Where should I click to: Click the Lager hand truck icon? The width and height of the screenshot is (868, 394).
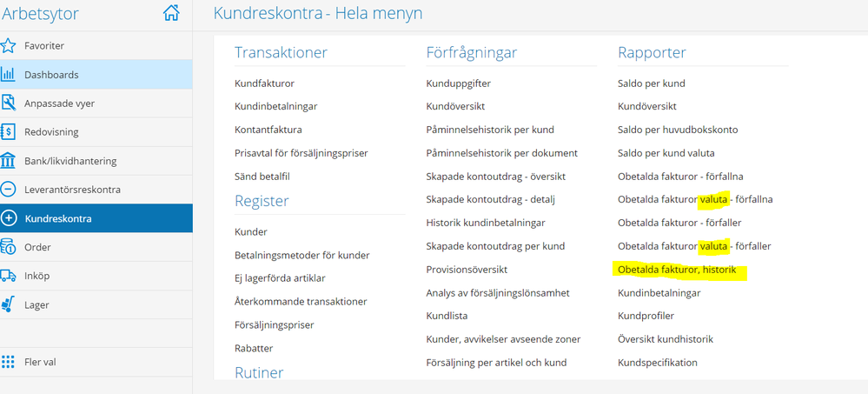pyautogui.click(x=8, y=304)
